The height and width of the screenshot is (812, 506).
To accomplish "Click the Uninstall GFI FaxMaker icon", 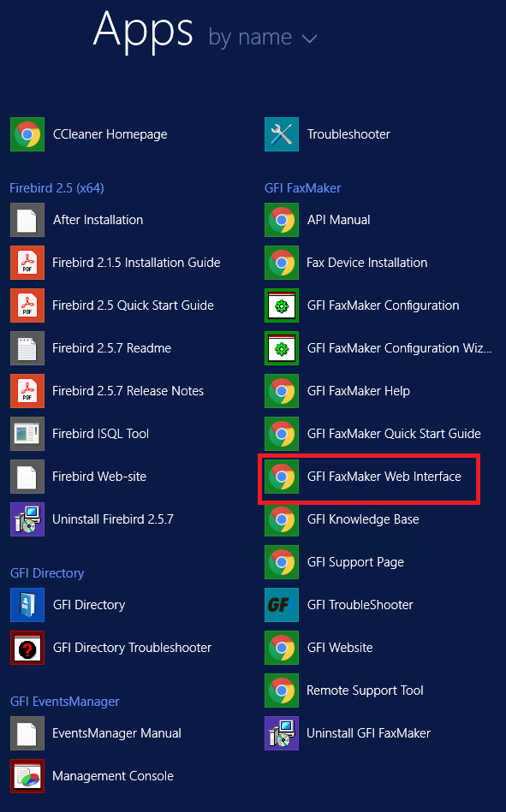I will point(282,733).
